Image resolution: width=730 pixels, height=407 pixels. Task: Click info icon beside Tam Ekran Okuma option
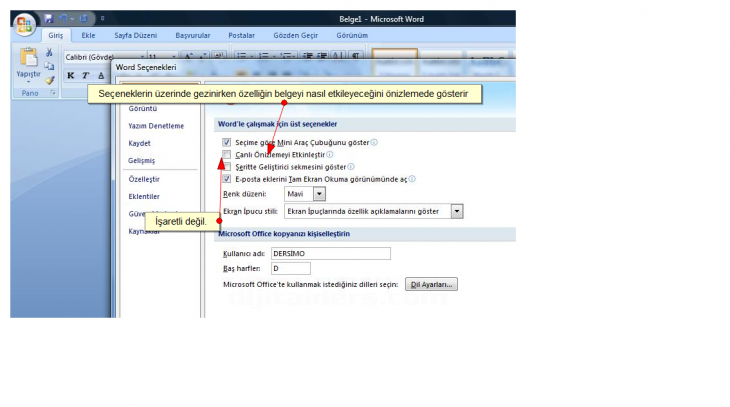tap(412, 179)
